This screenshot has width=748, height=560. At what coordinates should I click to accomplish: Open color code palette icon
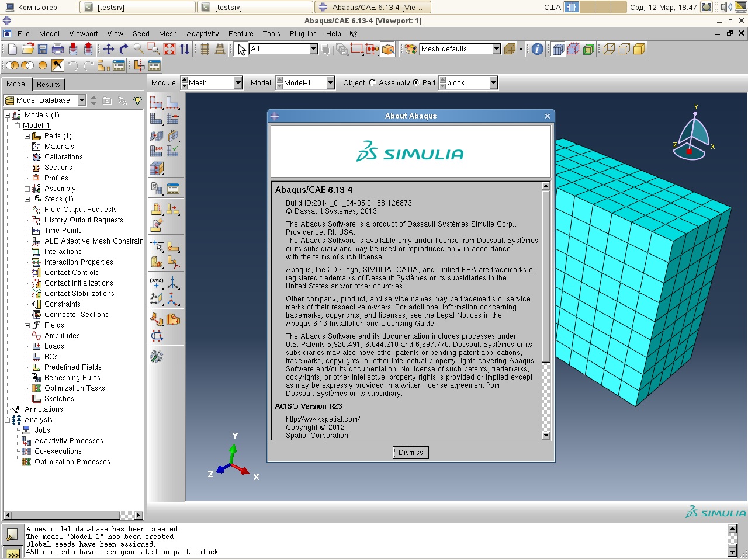tap(411, 49)
